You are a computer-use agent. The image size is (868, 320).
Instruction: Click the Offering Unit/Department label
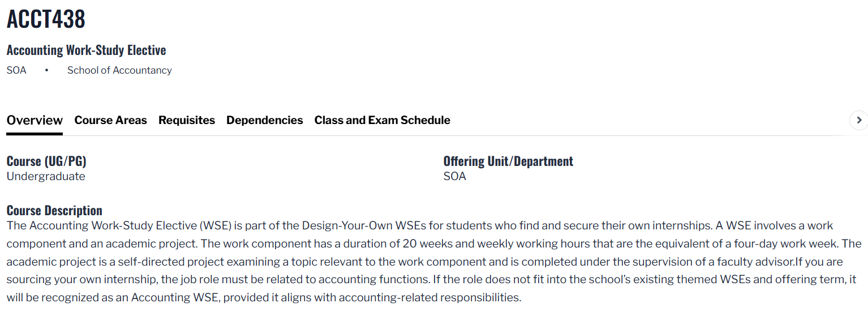(508, 161)
